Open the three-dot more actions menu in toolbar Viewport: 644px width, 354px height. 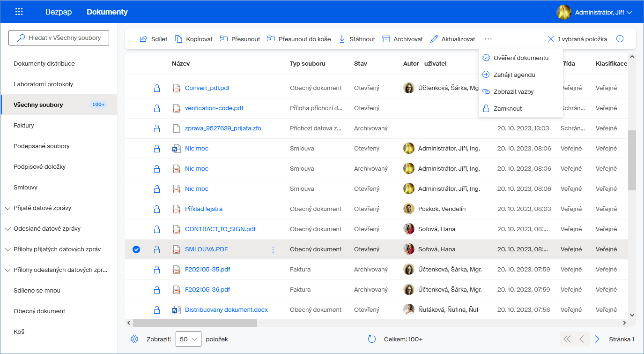point(488,39)
